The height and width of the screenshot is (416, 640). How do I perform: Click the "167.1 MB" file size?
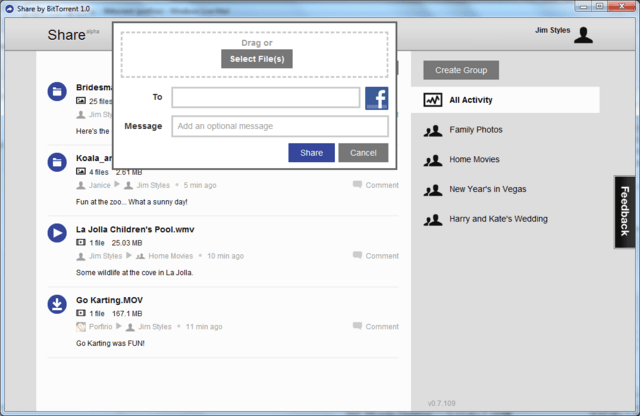(x=127, y=314)
